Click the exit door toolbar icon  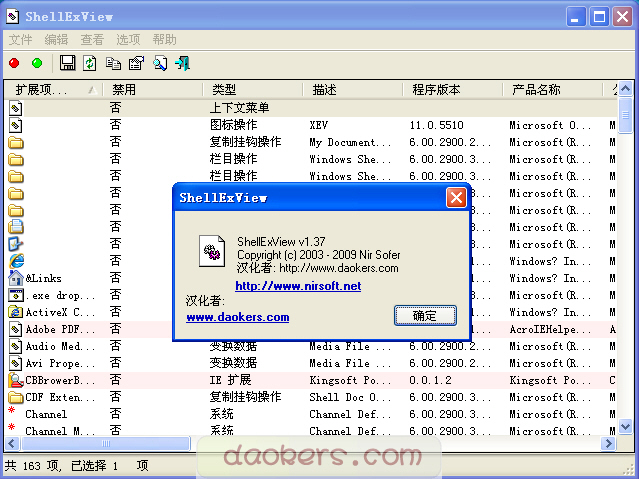click(183, 63)
